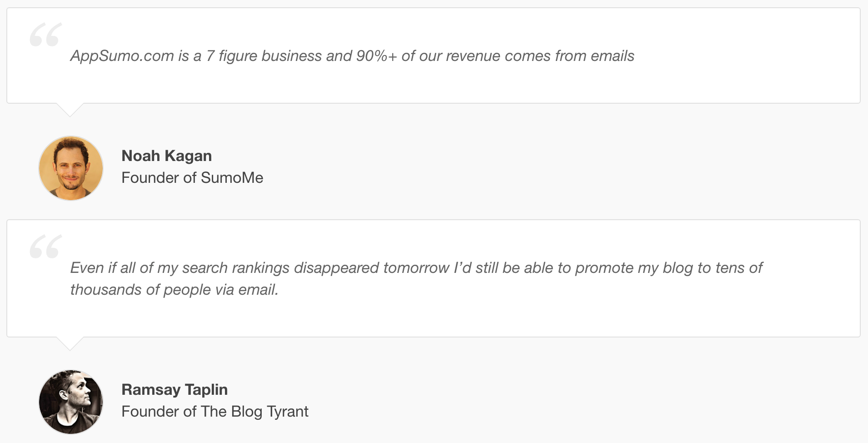Open Noah Kagan's round profile photo
Screen dimensions: 868x443
[71, 168]
